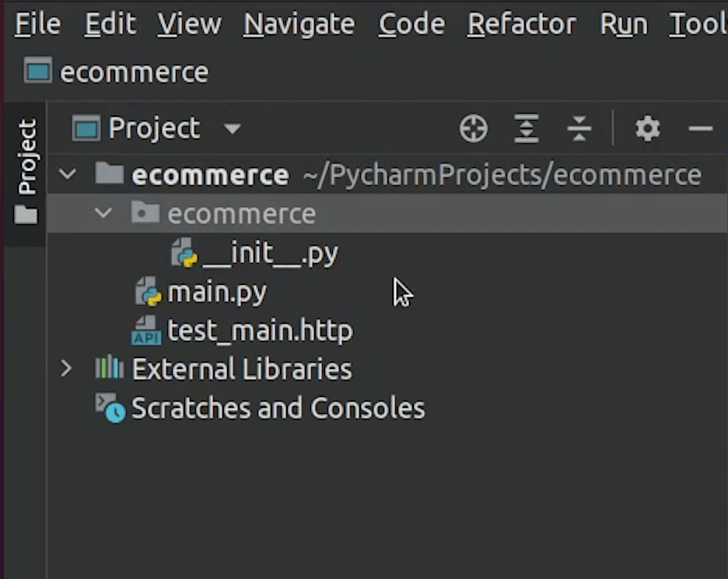Open the Navigate menu

point(299,25)
